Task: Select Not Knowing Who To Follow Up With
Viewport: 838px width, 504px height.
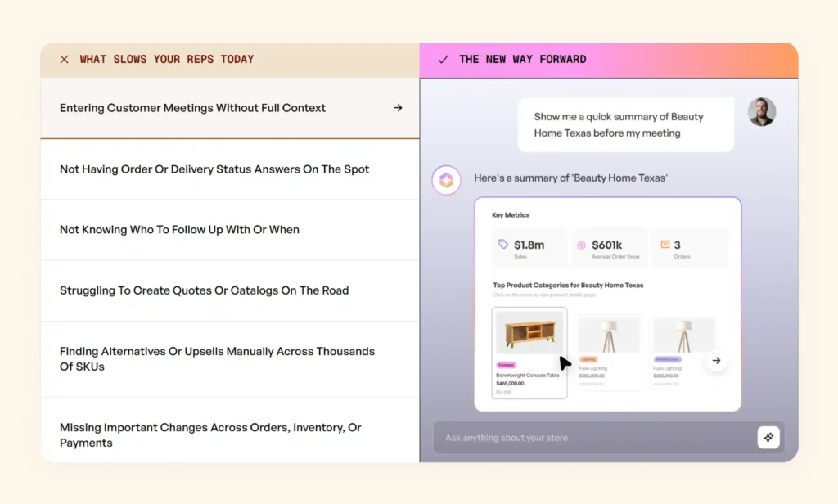Action: coord(230,230)
